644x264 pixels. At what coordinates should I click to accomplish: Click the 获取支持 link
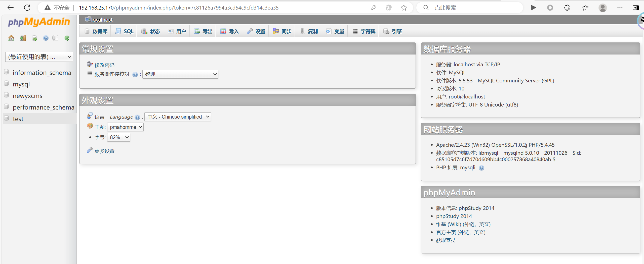446,240
